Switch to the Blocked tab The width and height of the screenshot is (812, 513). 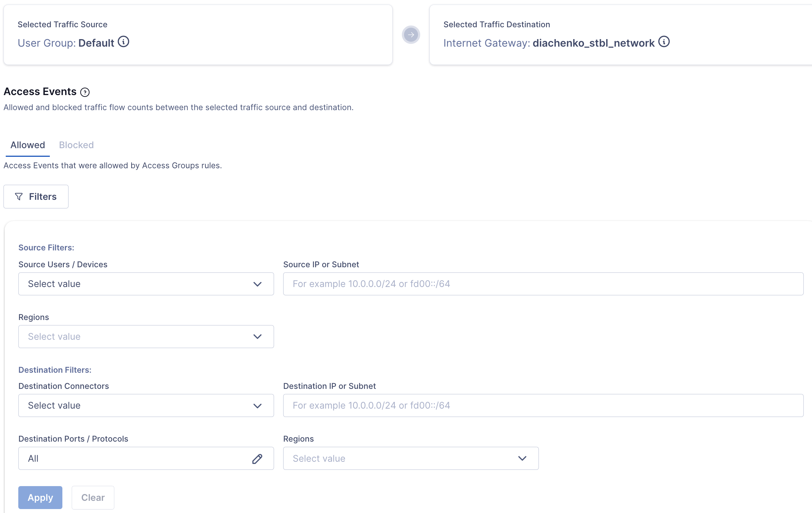[x=76, y=145]
